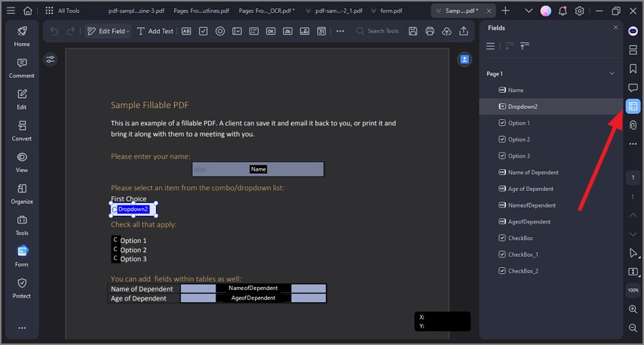The width and height of the screenshot is (644, 345).
Task: Select the combo box form tool
Action: click(237, 31)
